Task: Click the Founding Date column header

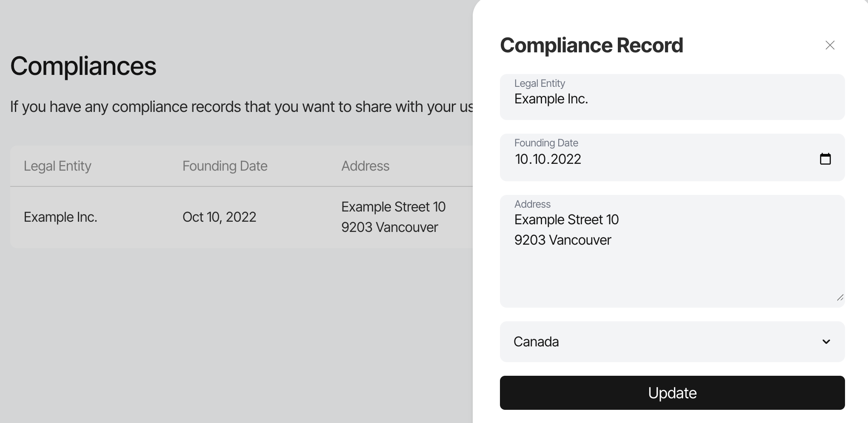Action: click(225, 166)
